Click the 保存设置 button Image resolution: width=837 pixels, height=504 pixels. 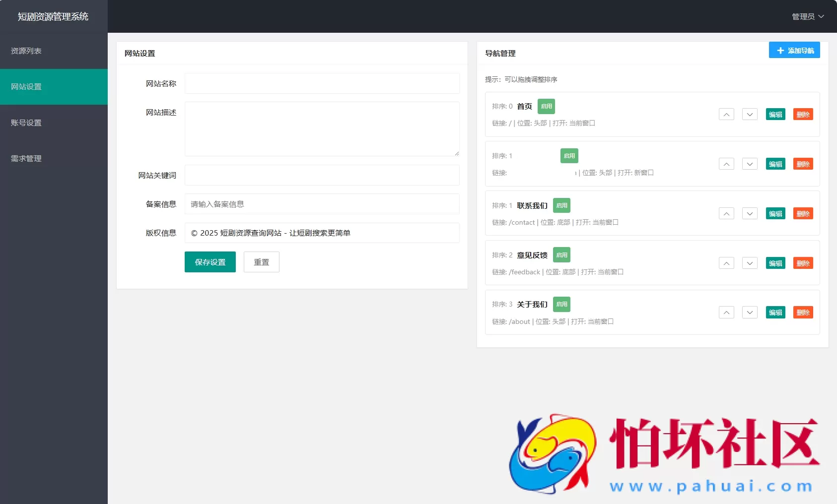pyautogui.click(x=209, y=261)
